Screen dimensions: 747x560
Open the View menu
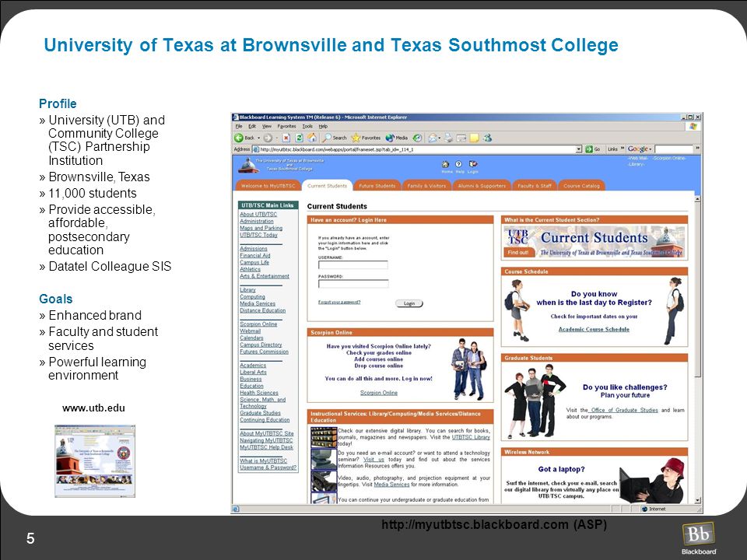click(267, 126)
